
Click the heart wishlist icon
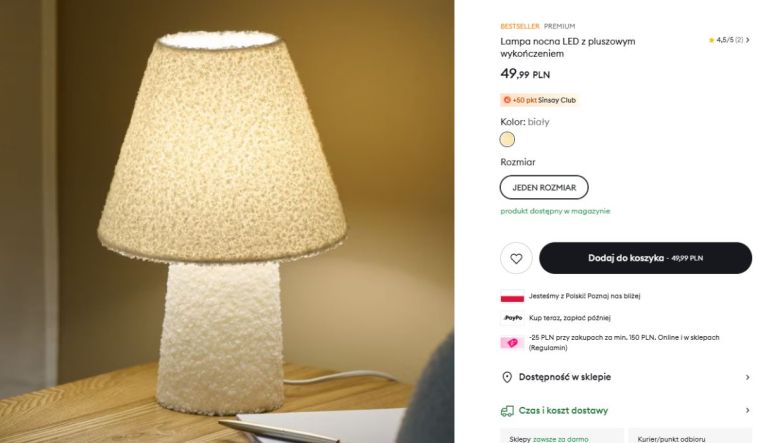coord(516,259)
